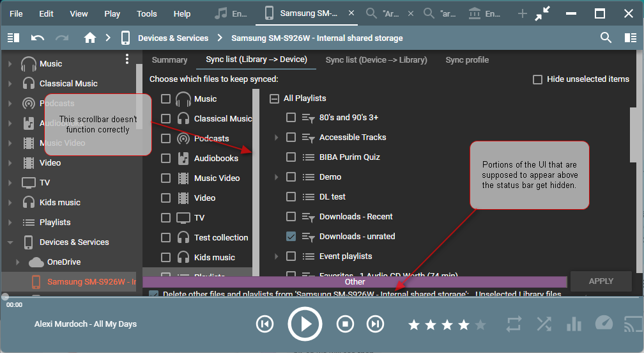This screenshot has width=644, height=353.
Task: Click the Undo arrow icon
Action: [x=38, y=38]
